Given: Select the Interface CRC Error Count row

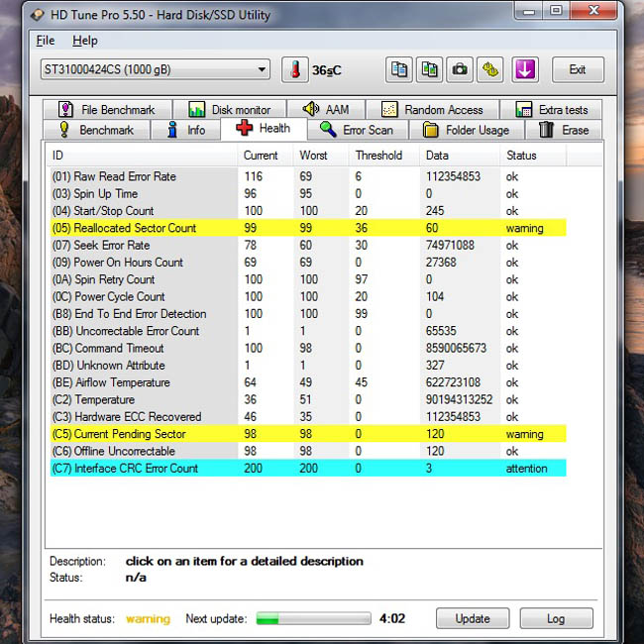Looking at the screenshot, I should click(308, 469).
